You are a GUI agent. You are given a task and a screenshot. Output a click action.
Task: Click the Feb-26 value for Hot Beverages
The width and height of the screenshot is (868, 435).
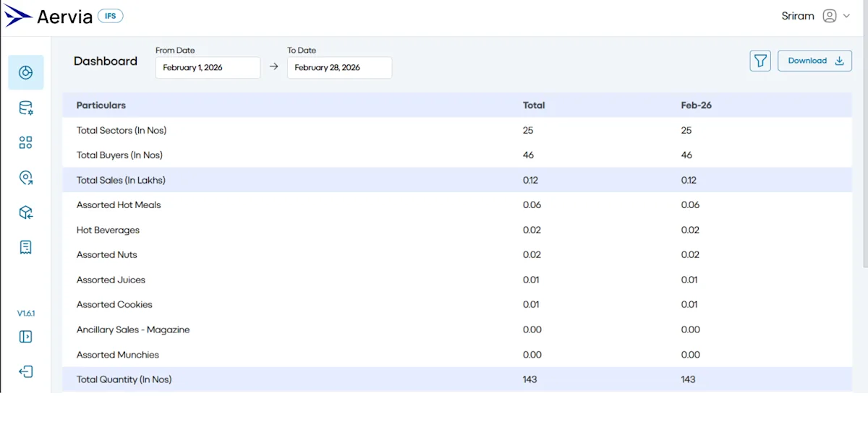click(690, 231)
